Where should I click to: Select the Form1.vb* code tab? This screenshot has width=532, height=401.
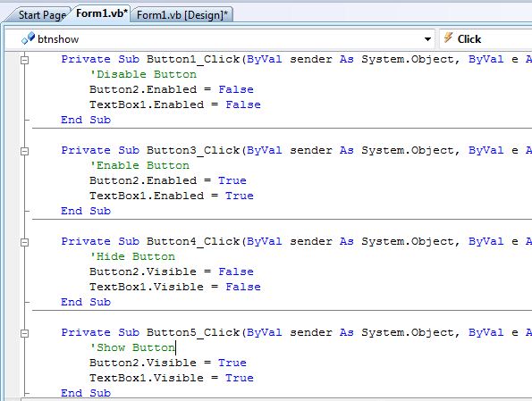point(101,13)
